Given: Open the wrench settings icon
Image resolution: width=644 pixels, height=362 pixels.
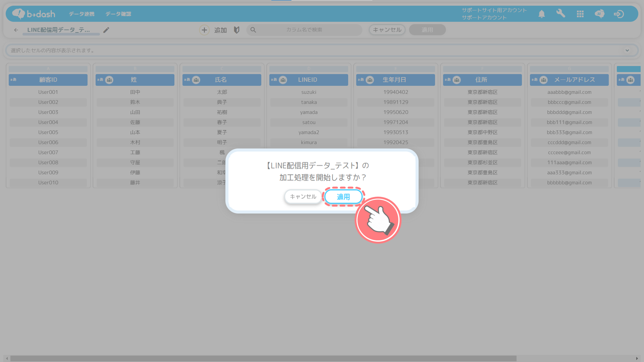Looking at the screenshot, I should coord(561,14).
